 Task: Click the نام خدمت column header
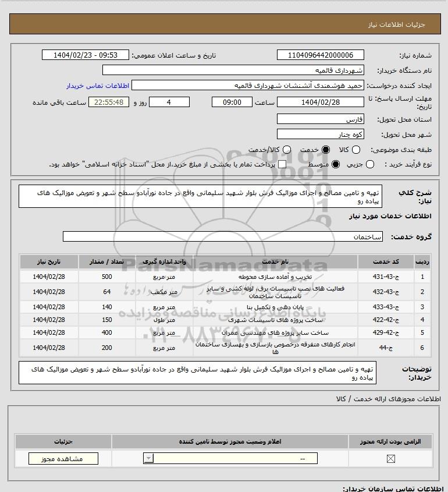[275, 261]
